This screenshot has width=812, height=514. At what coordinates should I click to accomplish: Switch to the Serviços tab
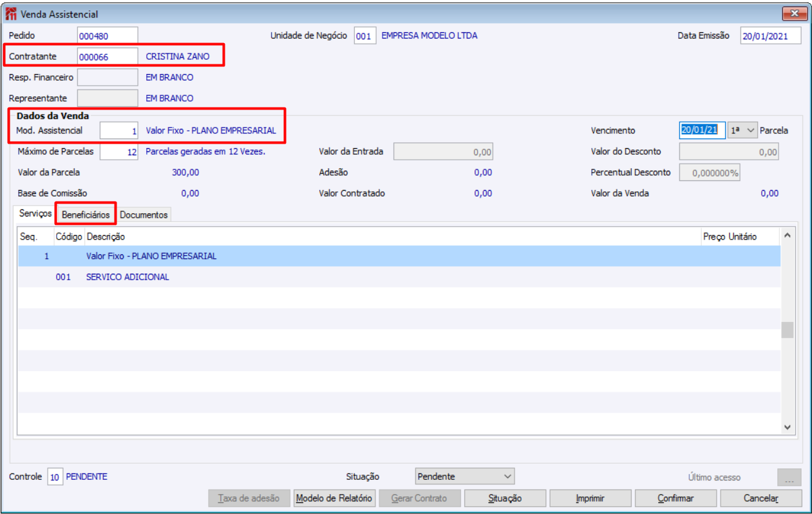click(35, 213)
